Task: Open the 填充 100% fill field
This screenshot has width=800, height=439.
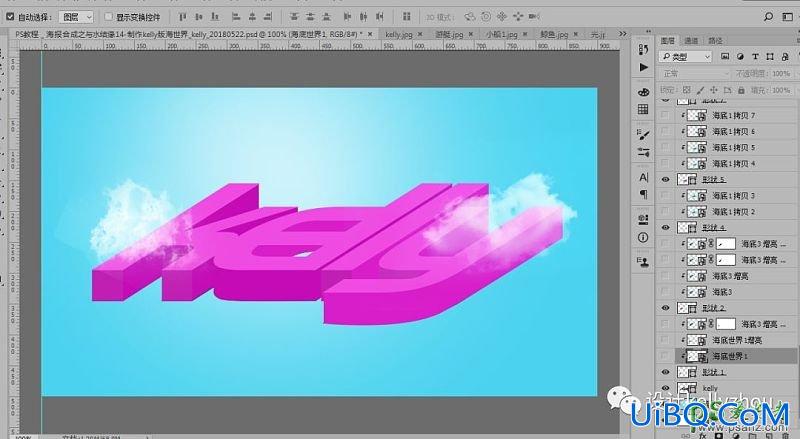Action: click(781, 90)
